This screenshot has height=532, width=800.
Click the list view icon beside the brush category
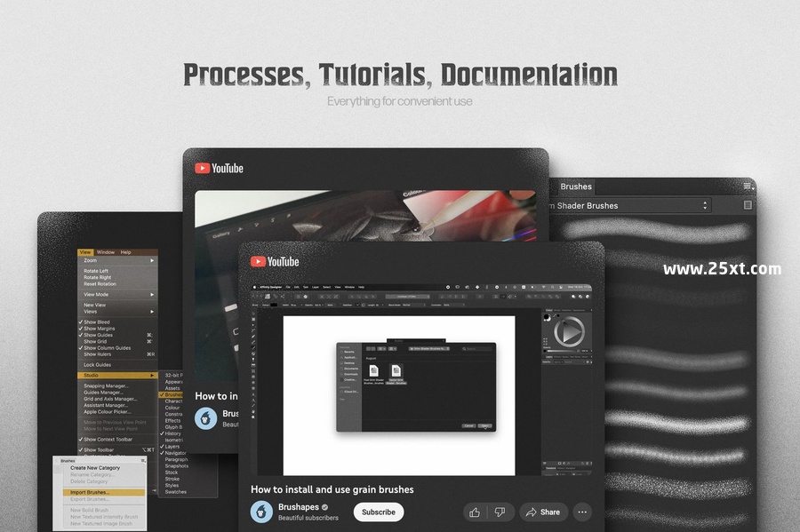748,205
